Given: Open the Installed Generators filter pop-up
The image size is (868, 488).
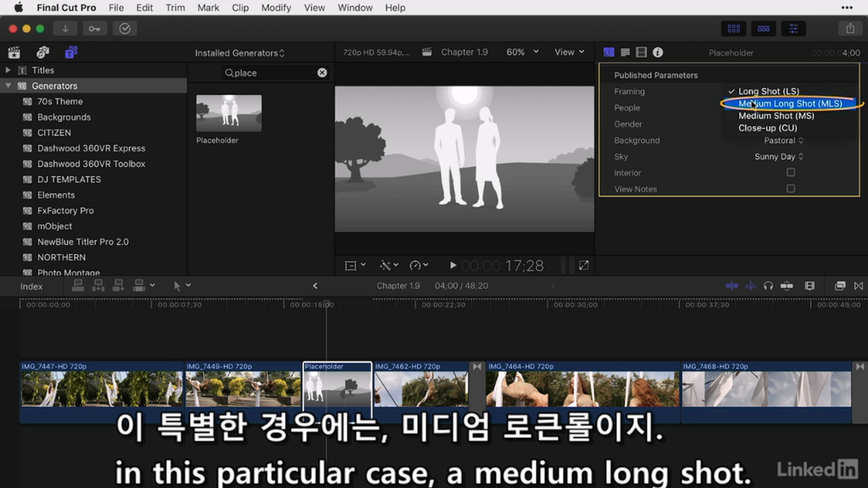Looking at the screenshot, I should click(x=240, y=53).
